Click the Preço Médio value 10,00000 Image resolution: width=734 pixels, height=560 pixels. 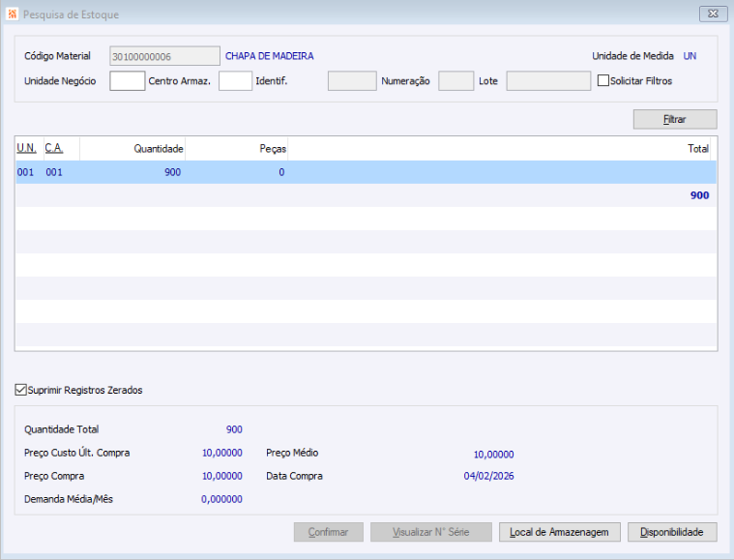coord(493,455)
